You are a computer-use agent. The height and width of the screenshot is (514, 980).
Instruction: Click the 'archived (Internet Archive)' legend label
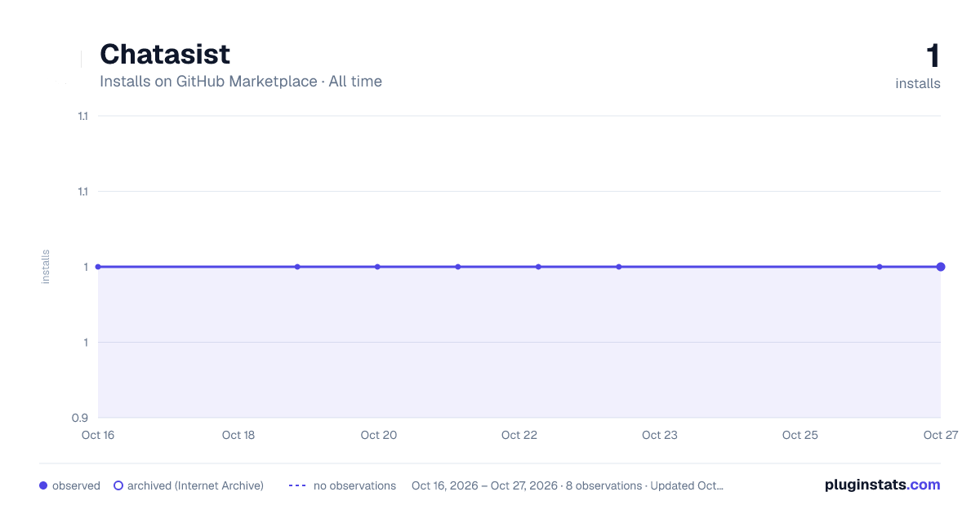tap(195, 485)
